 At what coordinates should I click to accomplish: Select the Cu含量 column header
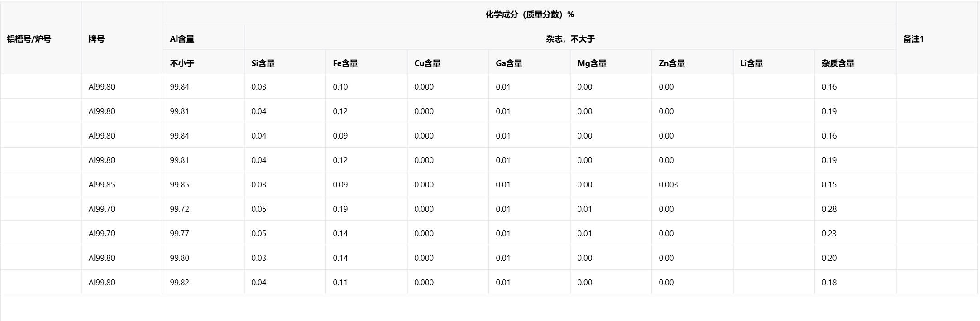(427, 63)
